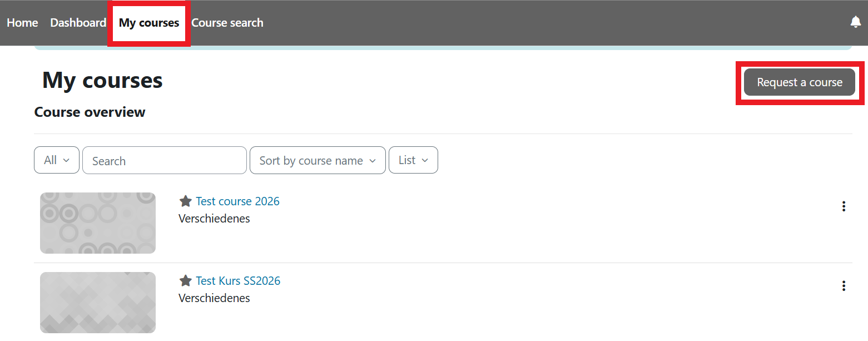
Task: Go to the Home menu item
Action: pyautogui.click(x=22, y=23)
